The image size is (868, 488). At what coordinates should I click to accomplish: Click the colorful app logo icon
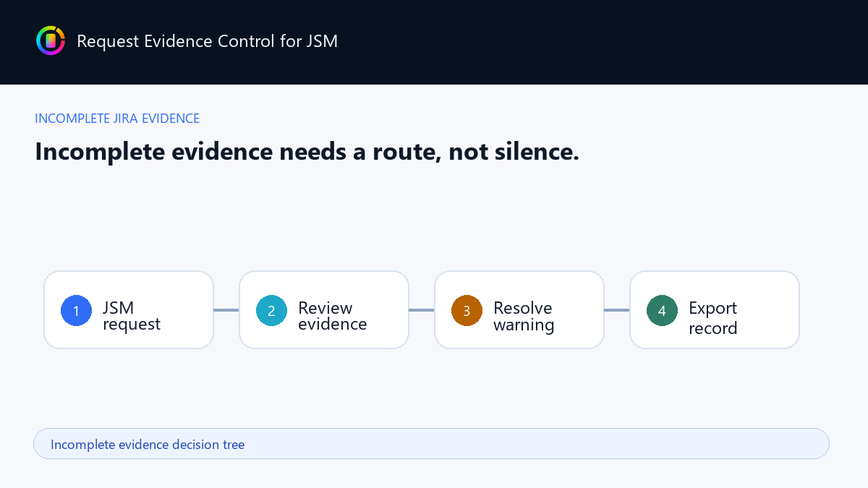point(51,40)
